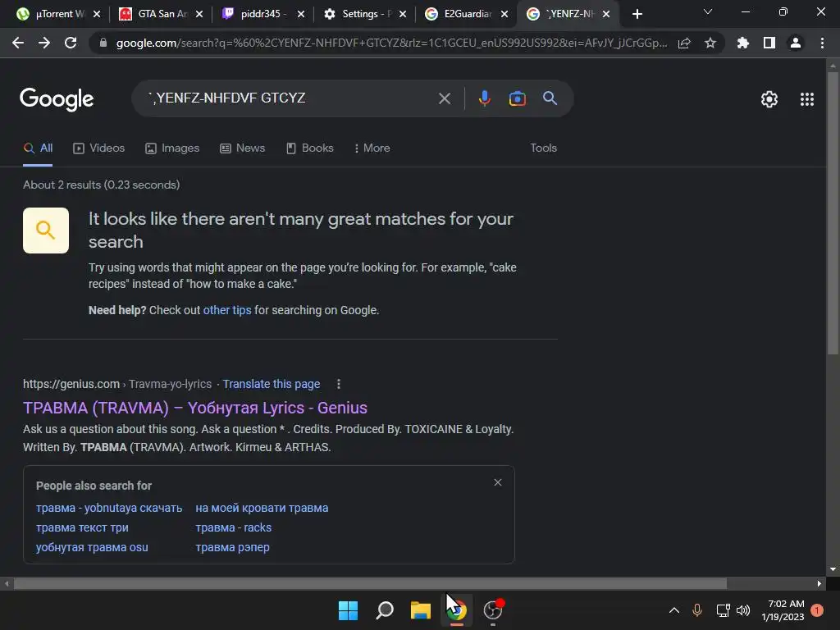This screenshot has height=630, width=840.
Task: Open the search Tools button
Action: (543, 148)
